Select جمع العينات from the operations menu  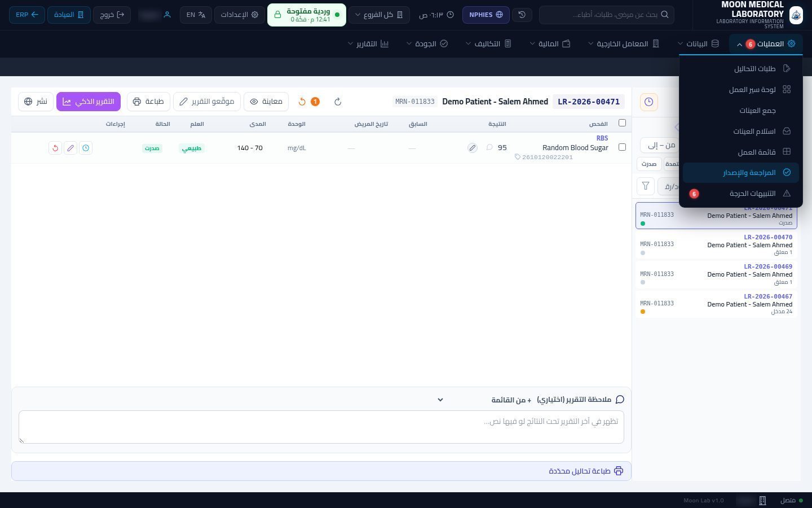click(x=741, y=111)
